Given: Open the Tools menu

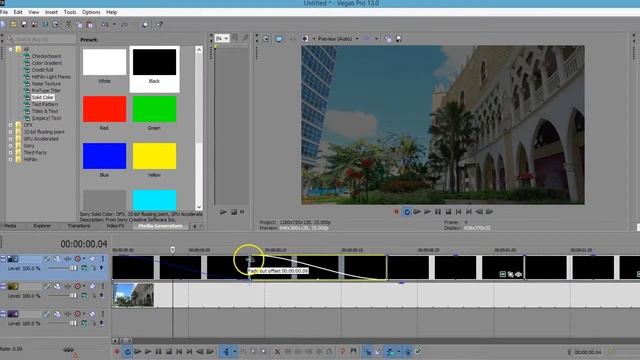Looking at the screenshot, I should (x=70, y=12).
